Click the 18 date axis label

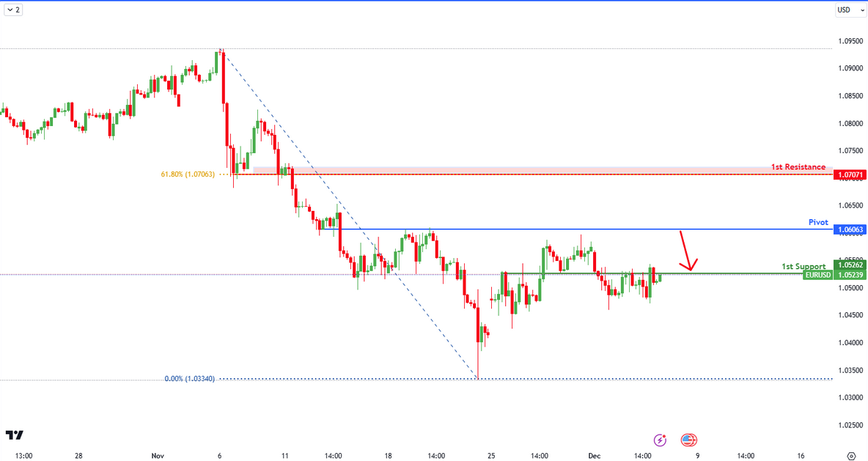[x=388, y=456]
